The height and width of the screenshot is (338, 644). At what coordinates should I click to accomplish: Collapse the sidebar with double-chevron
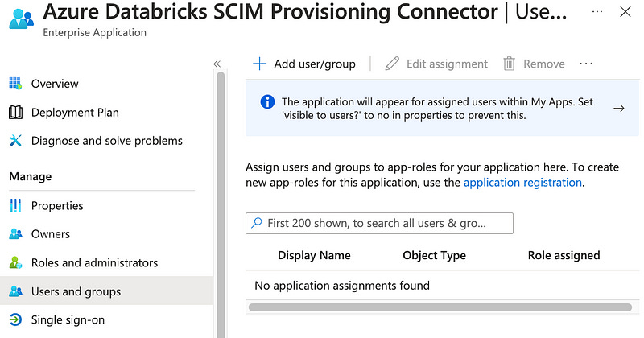coord(217,64)
